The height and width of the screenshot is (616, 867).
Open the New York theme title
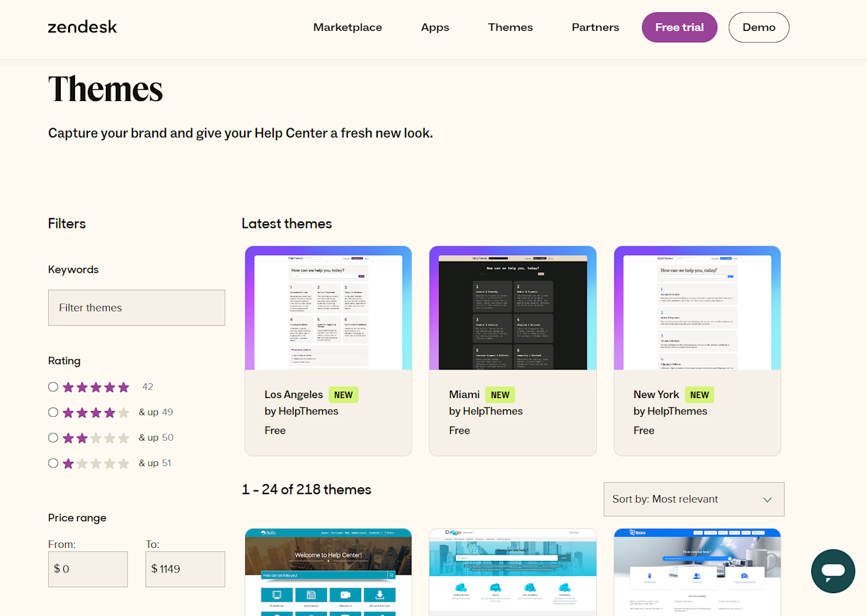(x=656, y=394)
